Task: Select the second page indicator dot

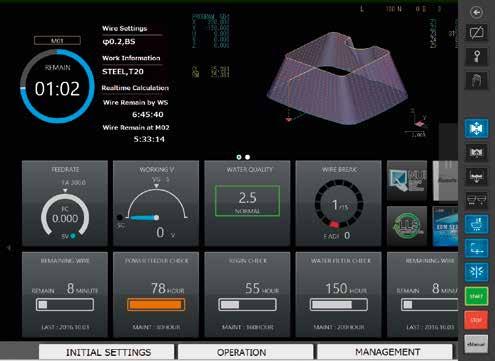Action: (248, 157)
